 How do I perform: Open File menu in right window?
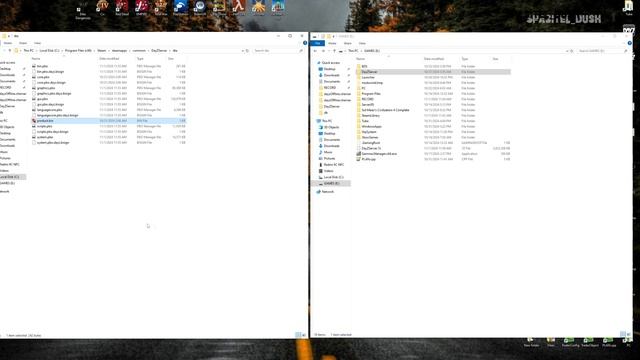click(x=317, y=43)
